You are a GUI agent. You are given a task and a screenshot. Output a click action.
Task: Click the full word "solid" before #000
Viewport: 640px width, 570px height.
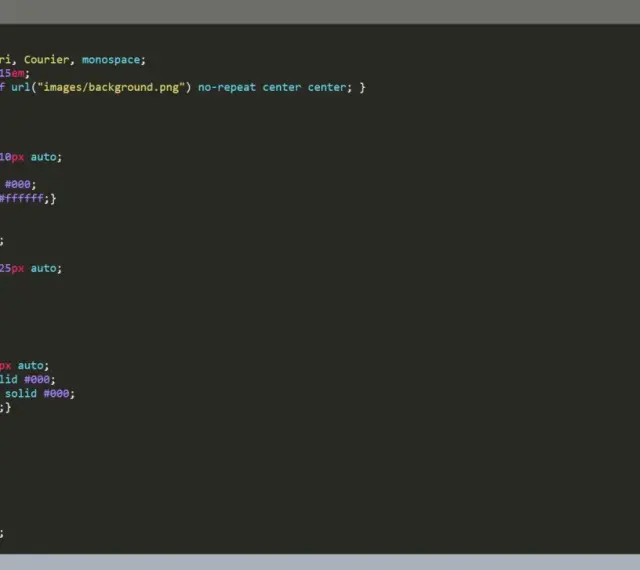[21, 393]
